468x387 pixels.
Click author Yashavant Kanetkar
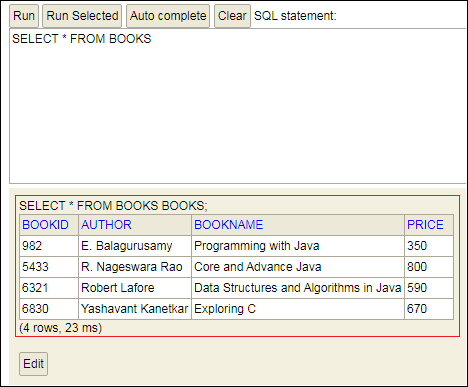point(135,309)
